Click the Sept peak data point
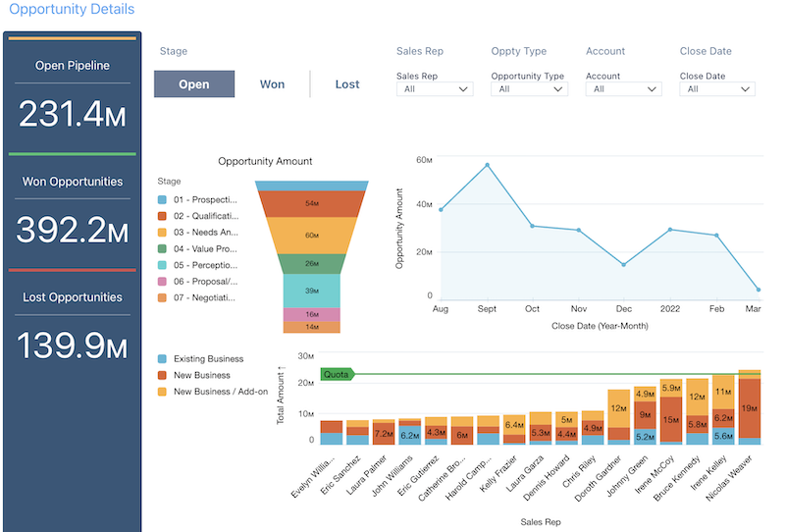 pyautogui.click(x=487, y=165)
